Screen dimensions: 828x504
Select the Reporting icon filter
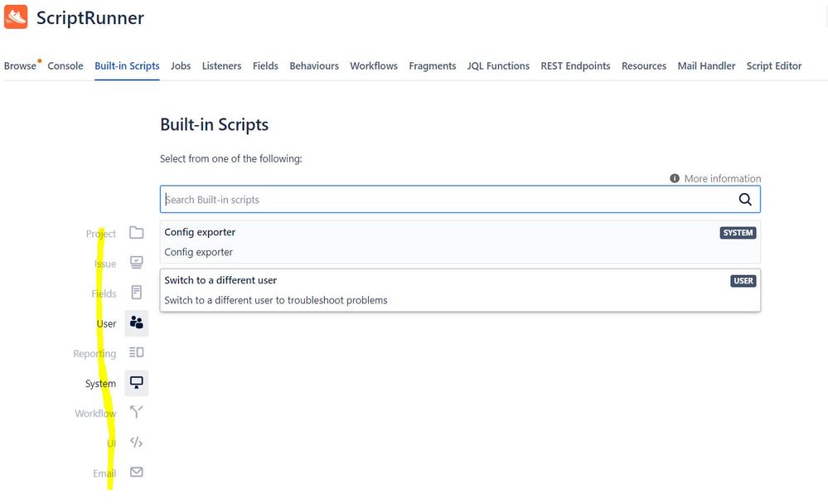point(136,352)
